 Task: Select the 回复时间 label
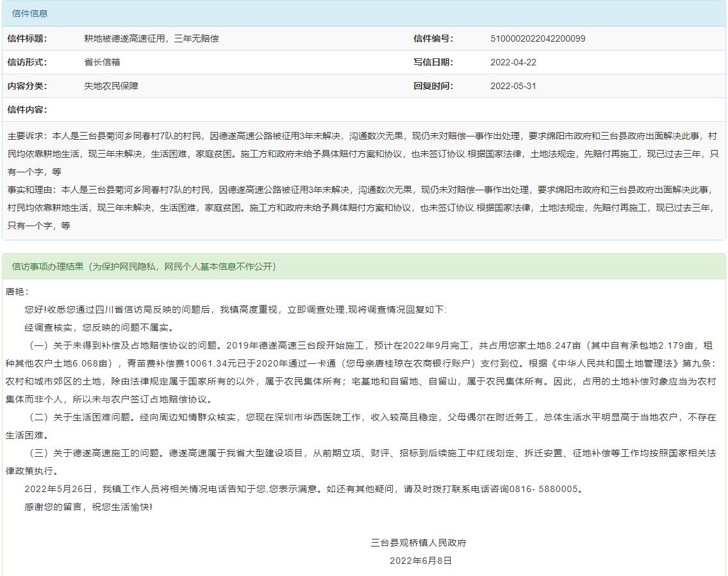(x=433, y=86)
